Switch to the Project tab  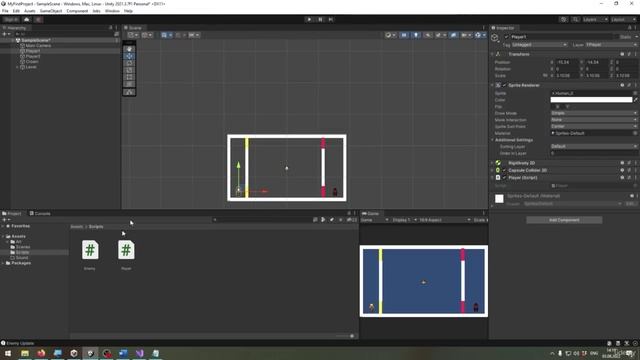click(12, 213)
